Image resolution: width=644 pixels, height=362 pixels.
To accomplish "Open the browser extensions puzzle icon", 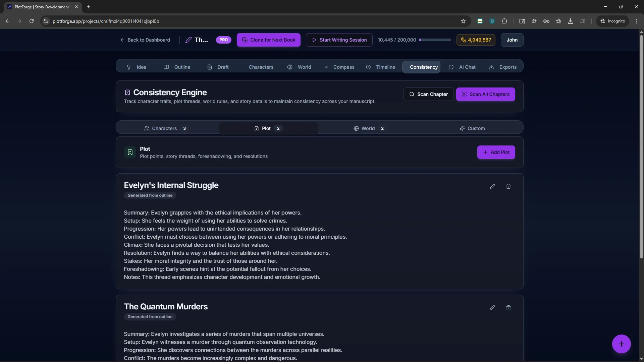I will point(504,21).
